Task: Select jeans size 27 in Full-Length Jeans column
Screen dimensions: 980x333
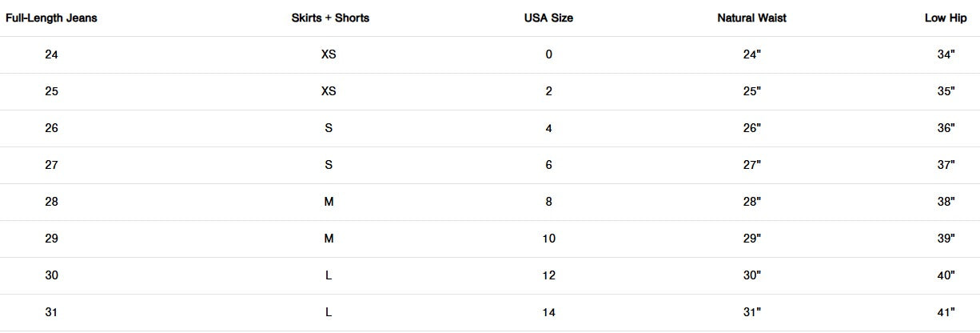Action: [x=52, y=165]
